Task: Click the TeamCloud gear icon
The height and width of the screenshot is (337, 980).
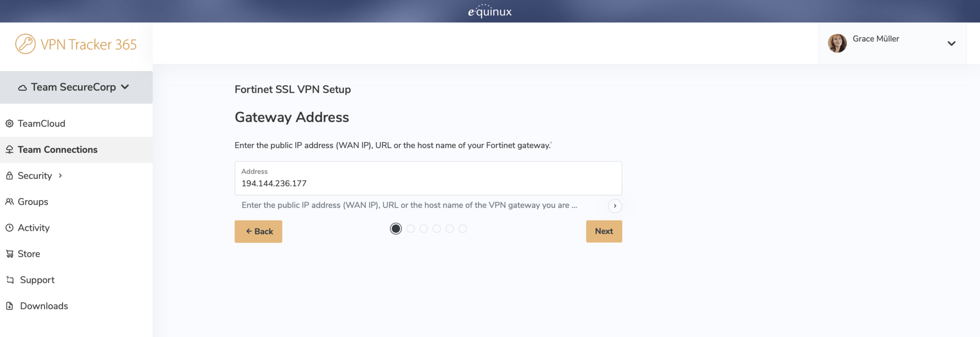Action: (10, 124)
